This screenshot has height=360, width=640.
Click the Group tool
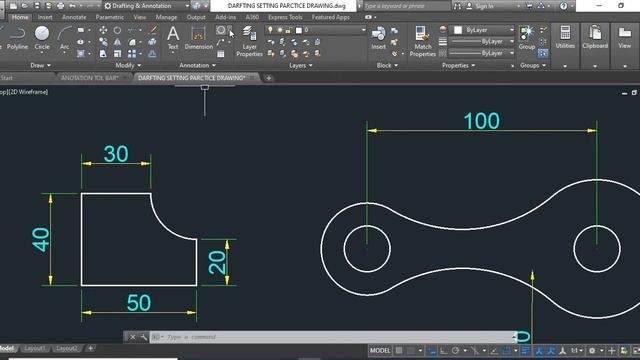527,38
